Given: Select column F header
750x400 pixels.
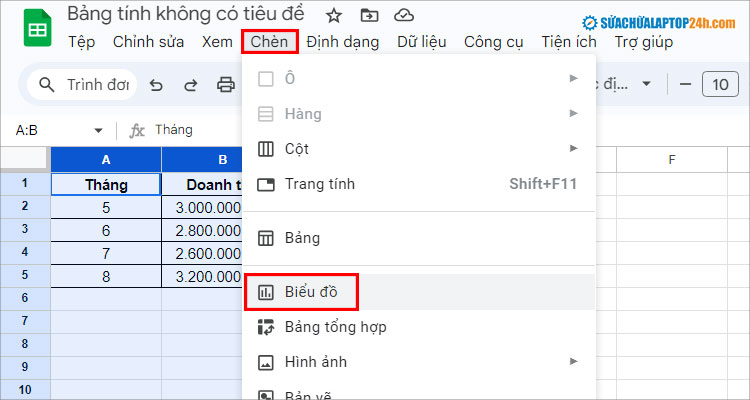Looking at the screenshot, I should [672, 160].
